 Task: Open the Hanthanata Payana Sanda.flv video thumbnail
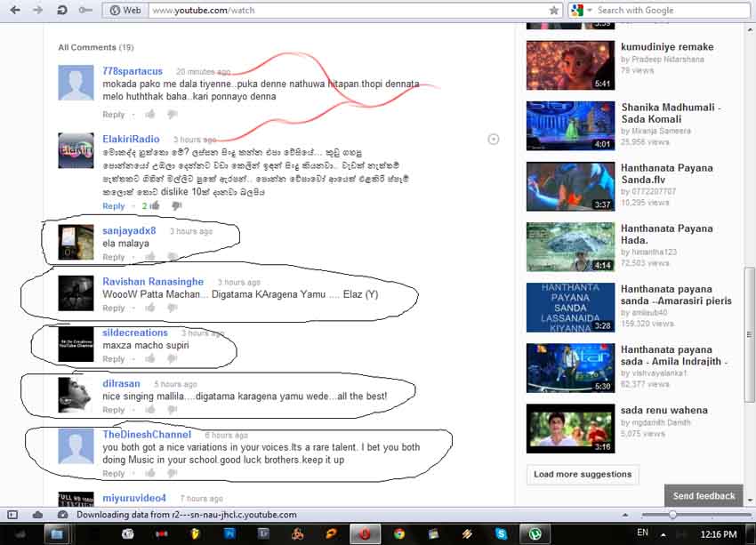(570, 187)
